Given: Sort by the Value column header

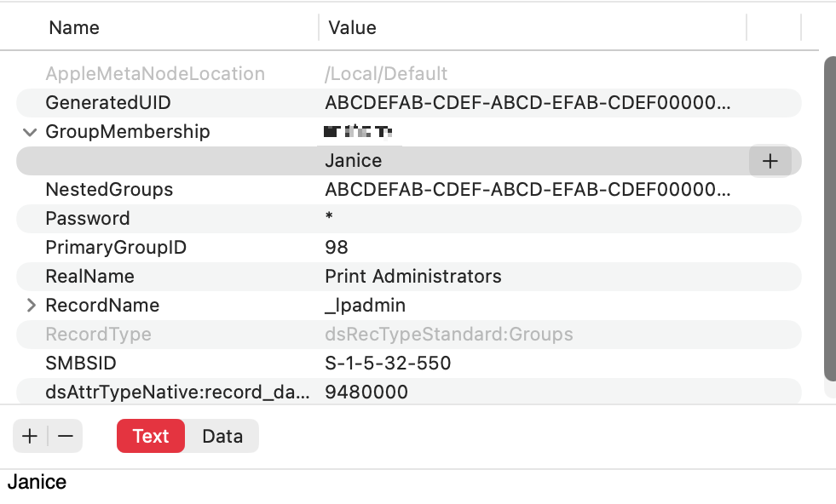Looking at the screenshot, I should point(353,28).
